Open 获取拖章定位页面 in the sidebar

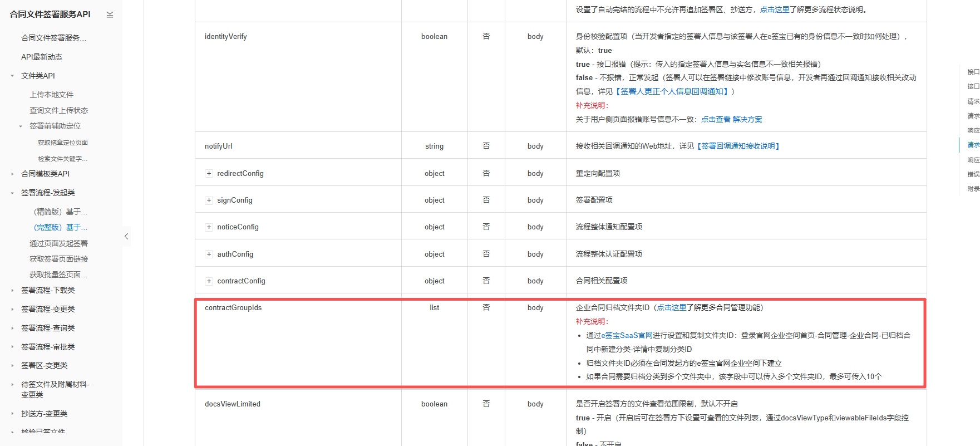pyautogui.click(x=63, y=143)
